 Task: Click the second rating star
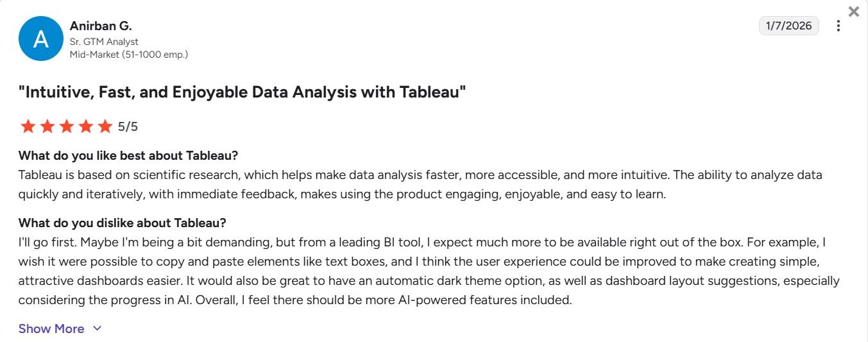[47, 126]
